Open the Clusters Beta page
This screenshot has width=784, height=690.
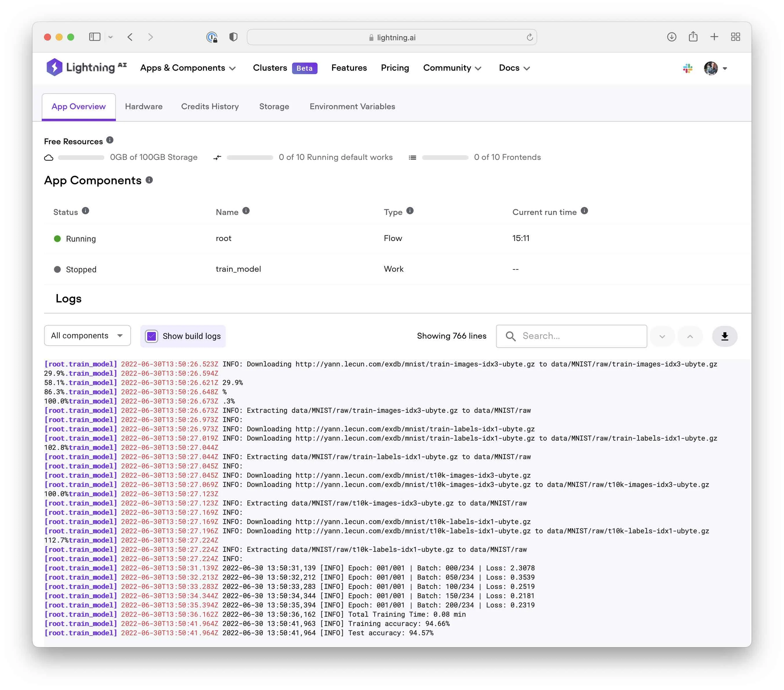[285, 68]
